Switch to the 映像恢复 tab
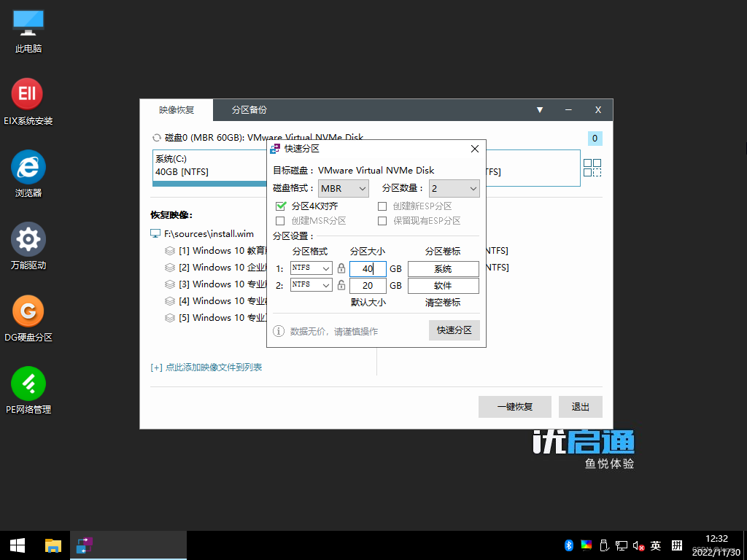Screen dimensions: 747x560 177,110
